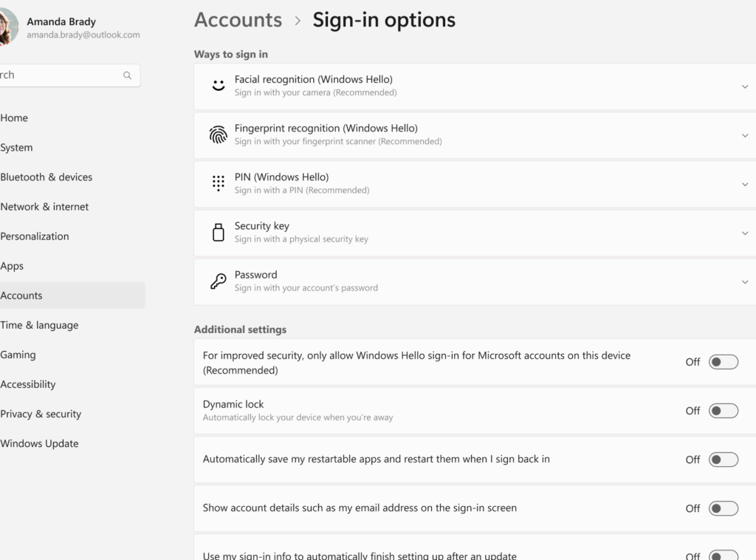The height and width of the screenshot is (560, 756).
Task: Select Windows Update in the sidebar
Action: [39, 443]
